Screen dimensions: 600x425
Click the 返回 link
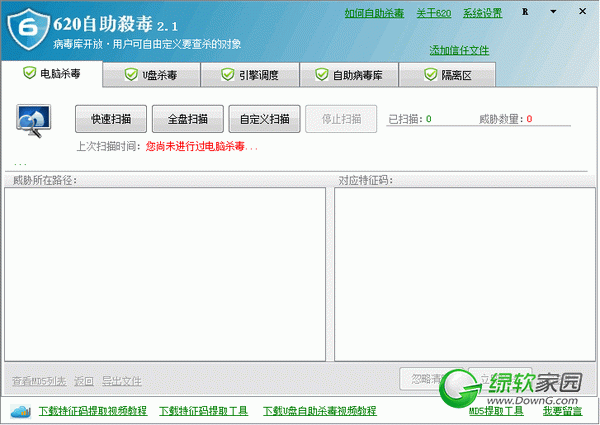(84, 381)
